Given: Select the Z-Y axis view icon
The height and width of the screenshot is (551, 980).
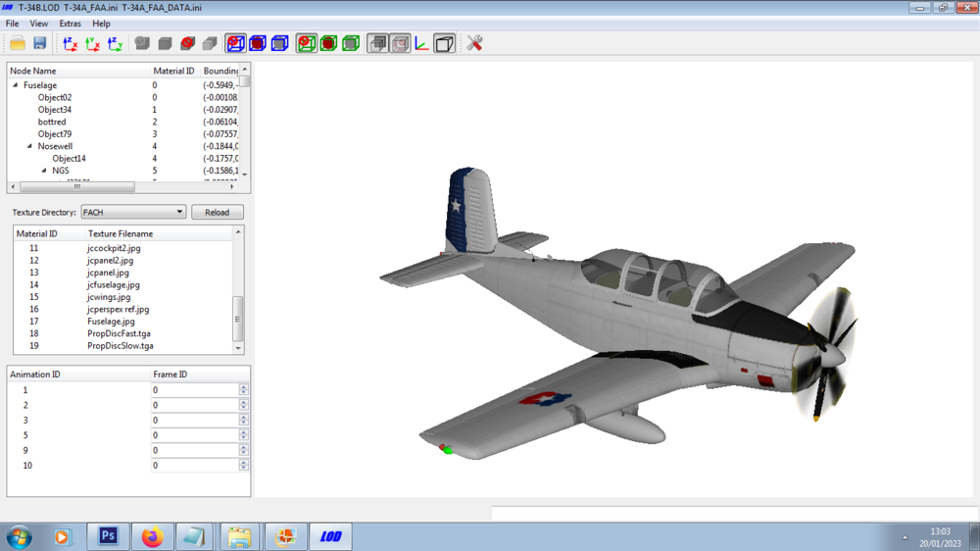Looking at the screenshot, I should click(x=115, y=43).
